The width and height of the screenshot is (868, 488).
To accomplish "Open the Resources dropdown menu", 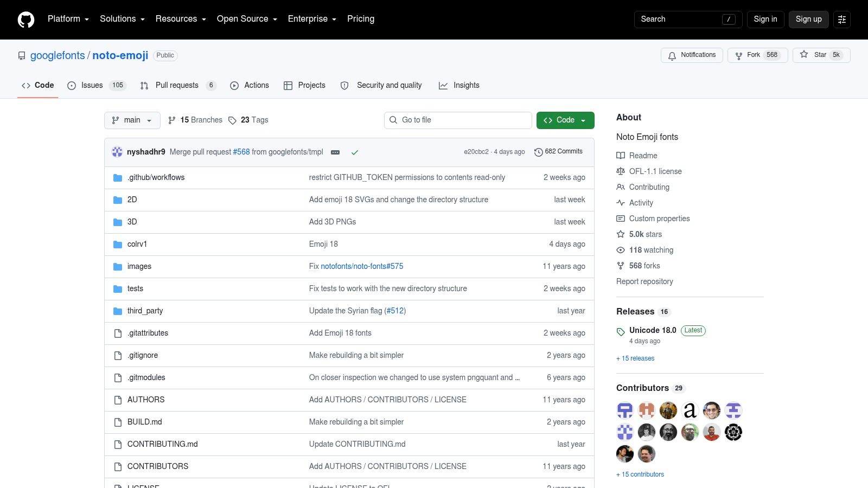I will [x=181, y=19].
